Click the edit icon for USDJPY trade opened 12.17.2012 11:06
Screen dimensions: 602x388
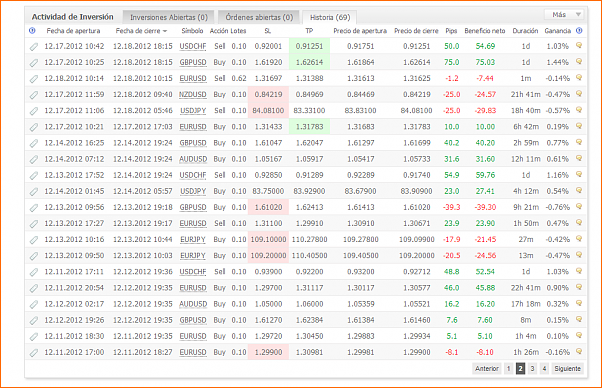click(34, 111)
